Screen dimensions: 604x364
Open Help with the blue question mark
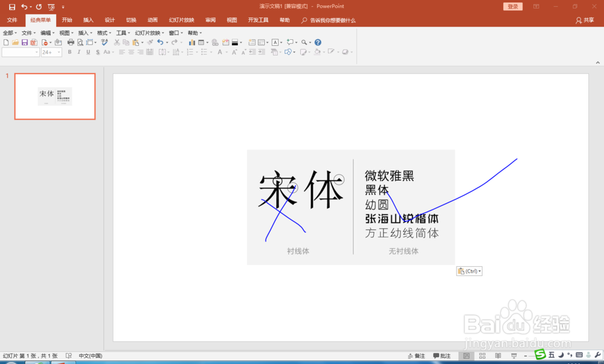(318, 42)
